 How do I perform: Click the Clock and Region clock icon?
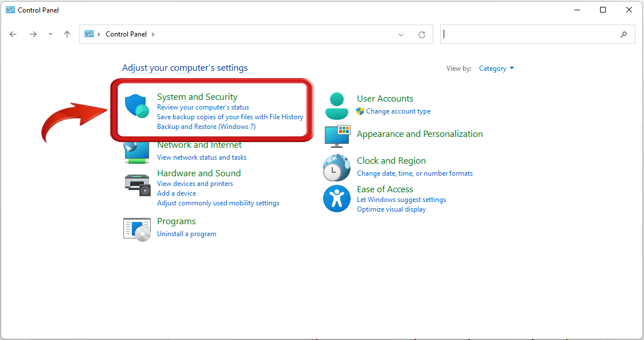coord(336,168)
